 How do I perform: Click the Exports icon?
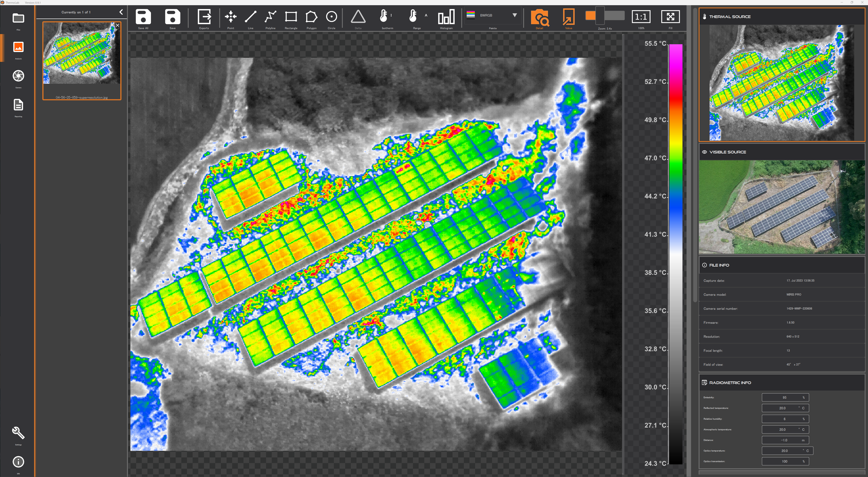(204, 17)
